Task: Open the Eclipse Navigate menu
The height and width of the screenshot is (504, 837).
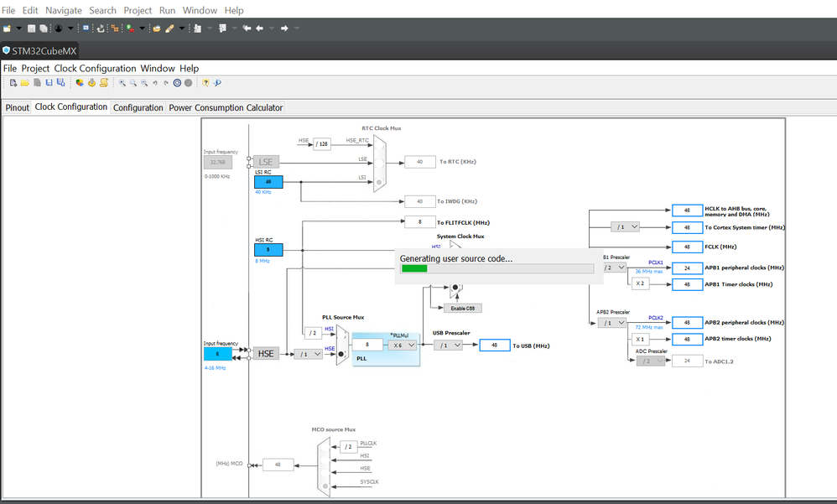Action: tap(64, 10)
